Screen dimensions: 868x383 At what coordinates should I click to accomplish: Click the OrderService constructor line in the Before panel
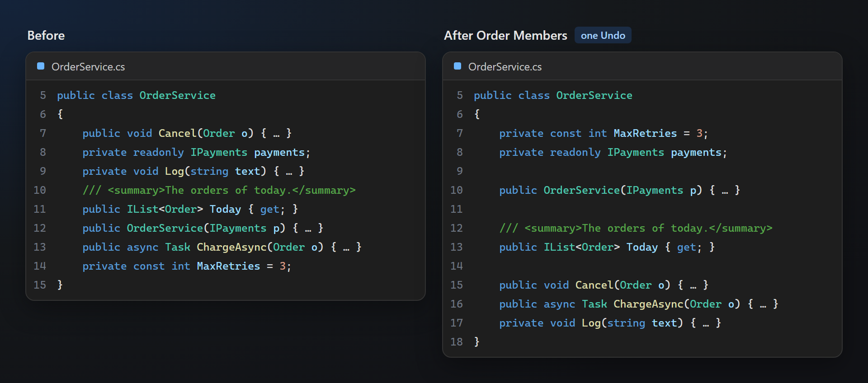coord(203,229)
